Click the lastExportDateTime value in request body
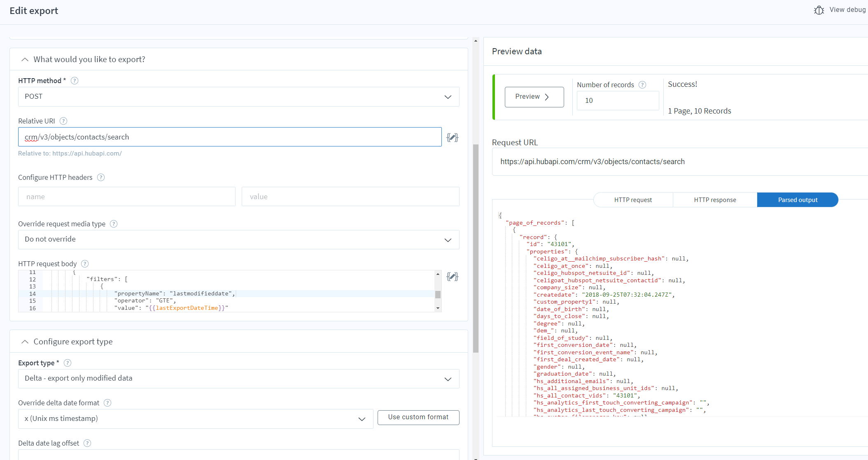Screen dimensions: 868x460 [187, 308]
